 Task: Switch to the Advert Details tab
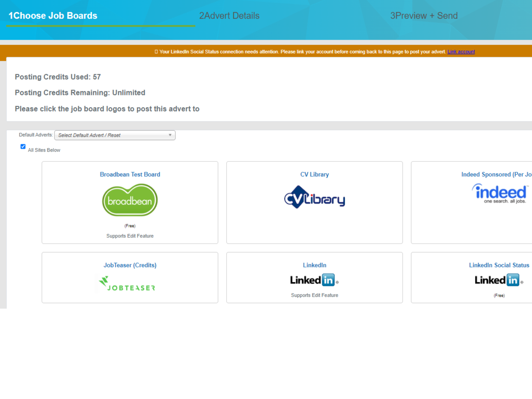pyautogui.click(x=229, y=16)
